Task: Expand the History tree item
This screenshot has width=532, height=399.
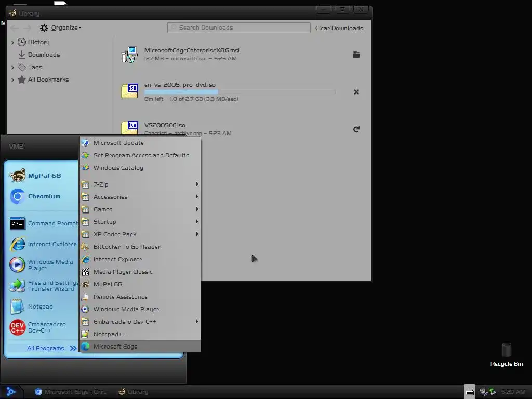Action: pos(12,43)
